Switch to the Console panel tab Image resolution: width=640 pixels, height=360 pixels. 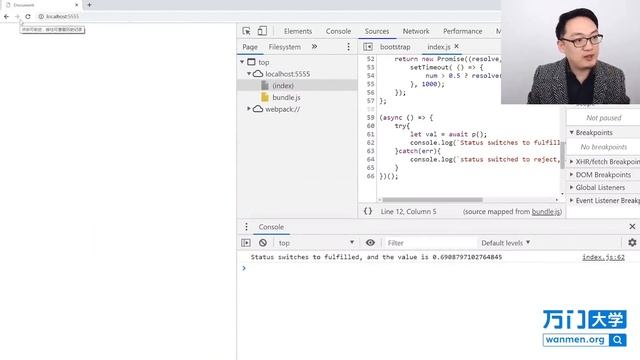tap(338, 31)
